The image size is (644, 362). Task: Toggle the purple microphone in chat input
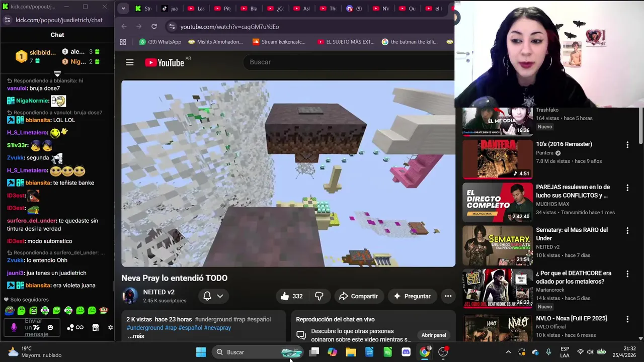pyautogui.click(x=14, y=327)
